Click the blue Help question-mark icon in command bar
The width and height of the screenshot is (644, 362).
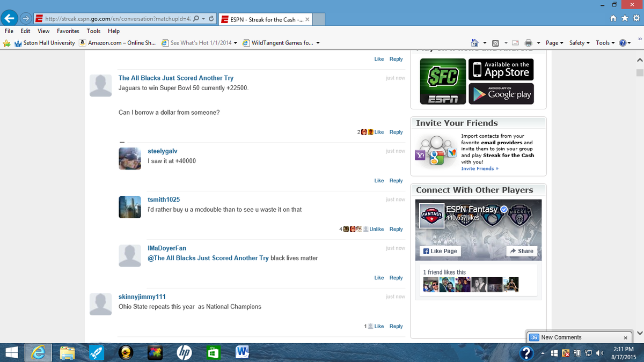click(623, 43)
